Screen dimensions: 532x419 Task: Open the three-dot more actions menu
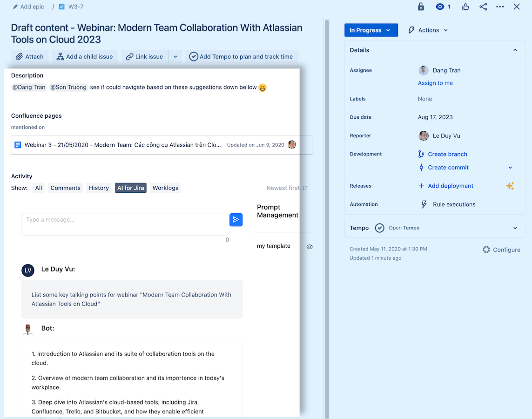[x=500, y=7]
